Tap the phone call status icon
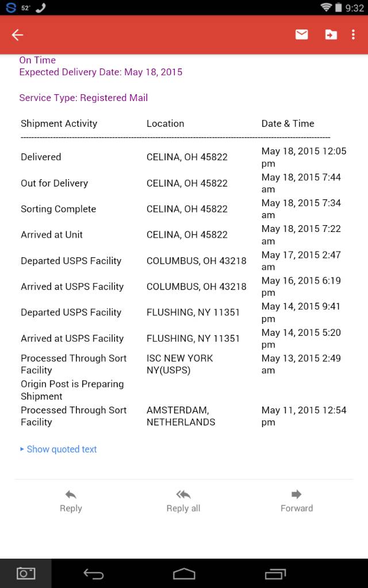Viewport: 368px width, 588px height. pyautogui.click(x=40, y=7)
